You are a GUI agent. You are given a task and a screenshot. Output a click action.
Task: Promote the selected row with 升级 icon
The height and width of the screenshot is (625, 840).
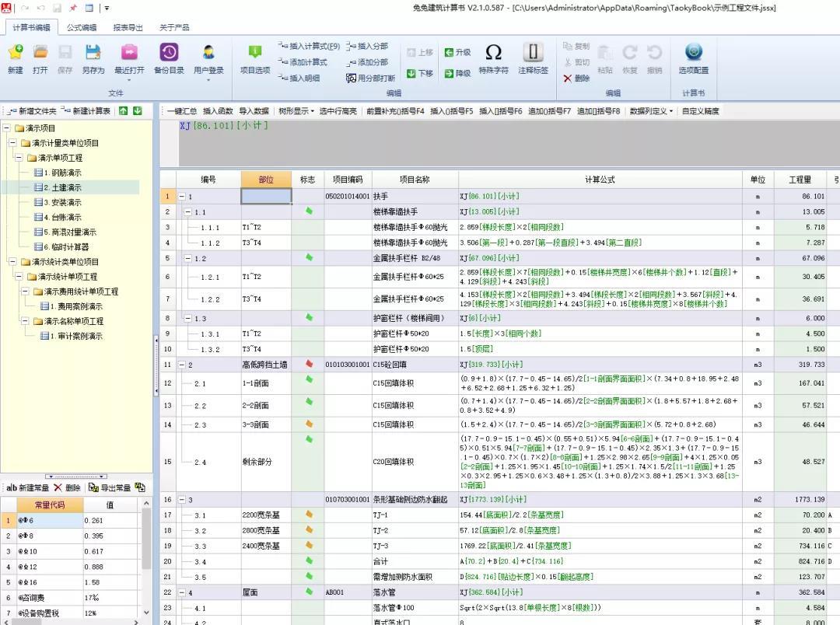[460, 52]
